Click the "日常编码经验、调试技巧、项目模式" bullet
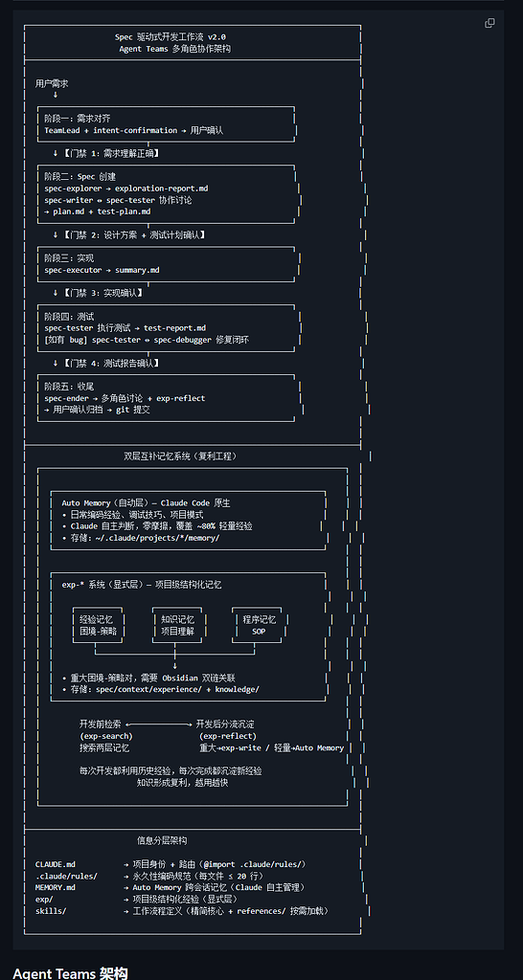 click(x=132, y=515)
